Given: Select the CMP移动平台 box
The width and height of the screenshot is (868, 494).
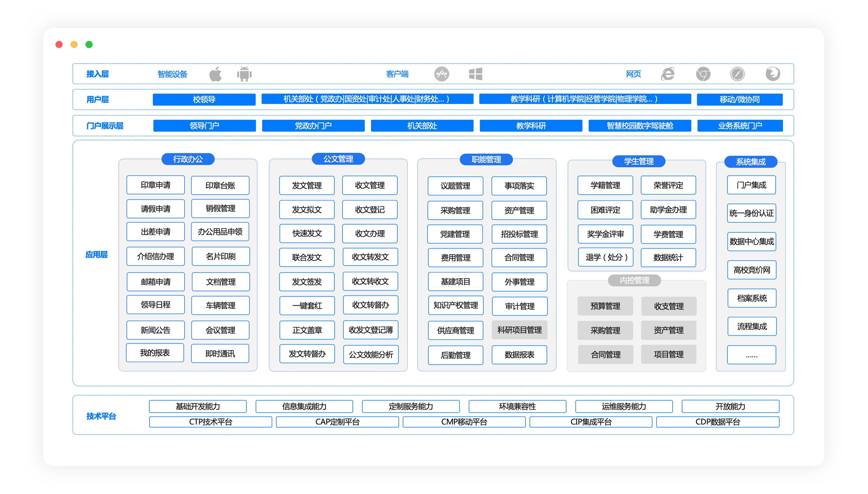Looking at the screenshot, I should [x=464, y=422].
